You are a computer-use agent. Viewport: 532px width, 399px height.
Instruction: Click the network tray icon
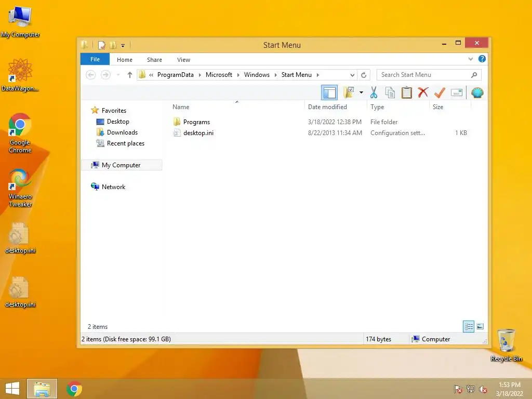pos(471,389)
